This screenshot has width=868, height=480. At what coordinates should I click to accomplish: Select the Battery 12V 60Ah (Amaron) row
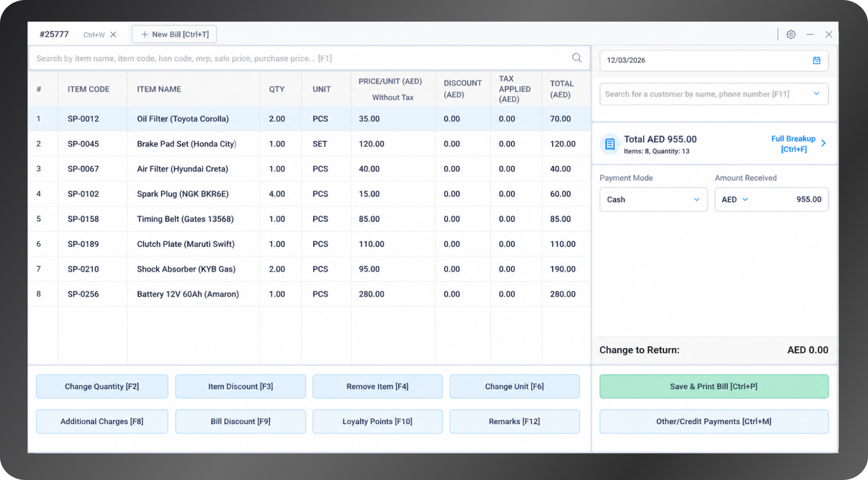pyautogui.click(x=309, y=294)
